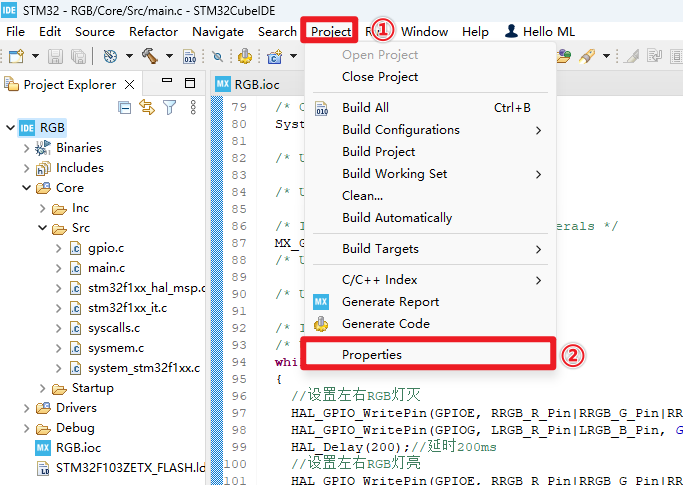Open dropdown beside the gauge configuration icon
This screenshot has height=485, width=683.
(x=129, y=56)
